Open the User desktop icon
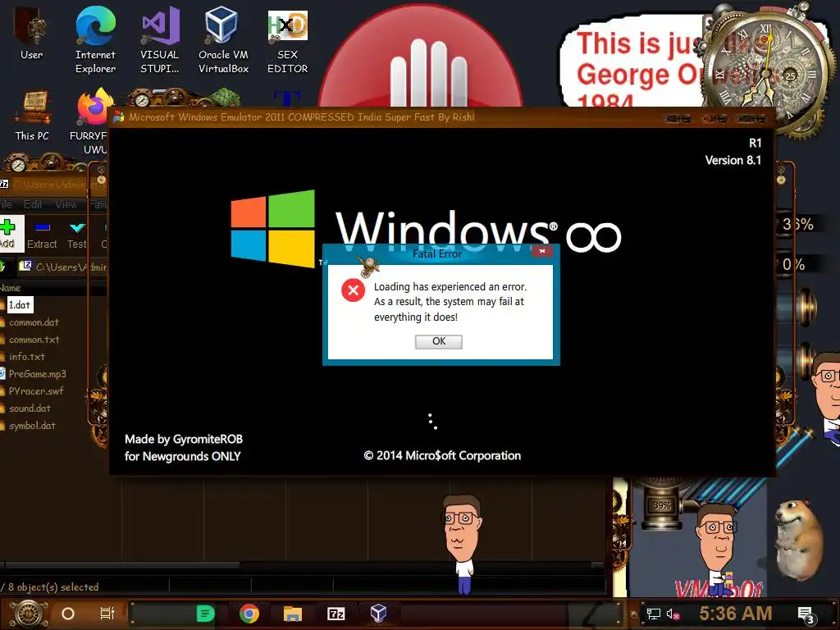 pyautogui.click(x=32, y=32)
